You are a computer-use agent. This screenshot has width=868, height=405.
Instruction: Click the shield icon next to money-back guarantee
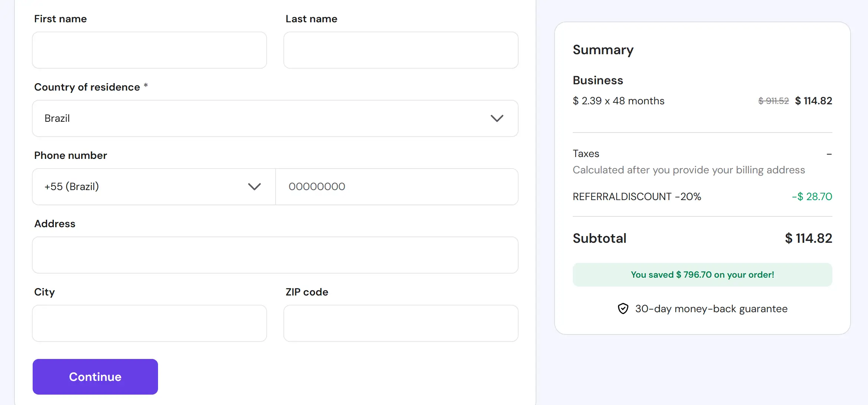(623, 308)
